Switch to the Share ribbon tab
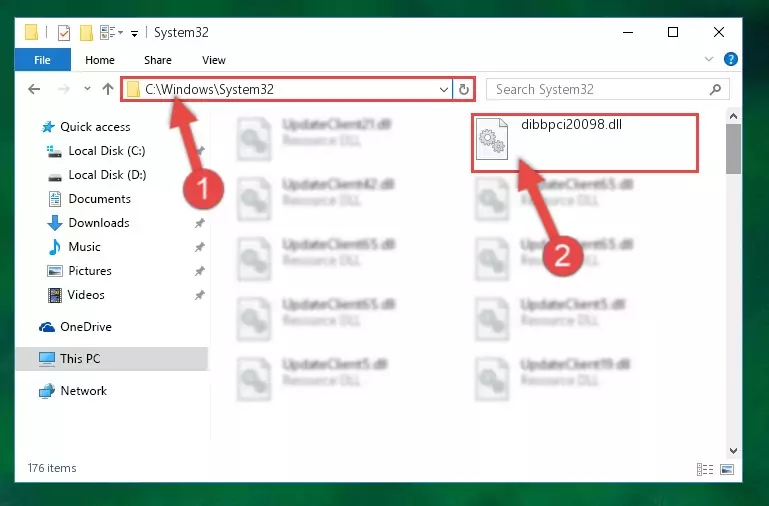The image size is (769, 506). click(157, 60)
